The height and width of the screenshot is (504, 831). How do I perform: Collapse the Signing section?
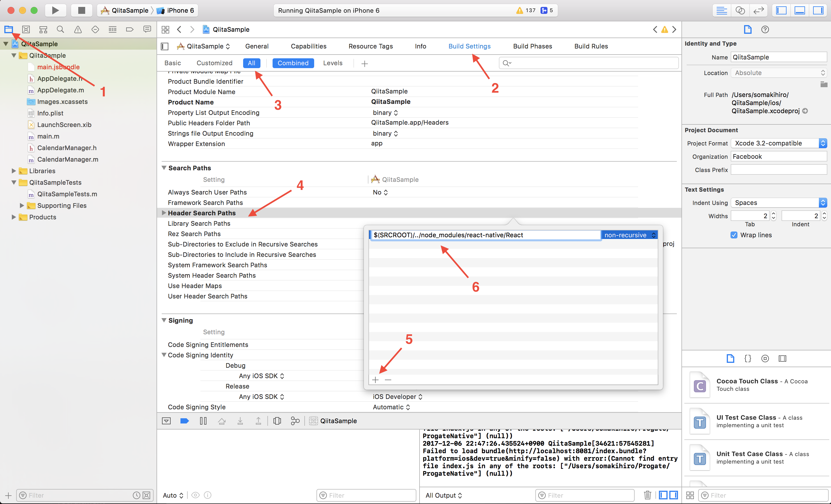click(x=164, y=320)
